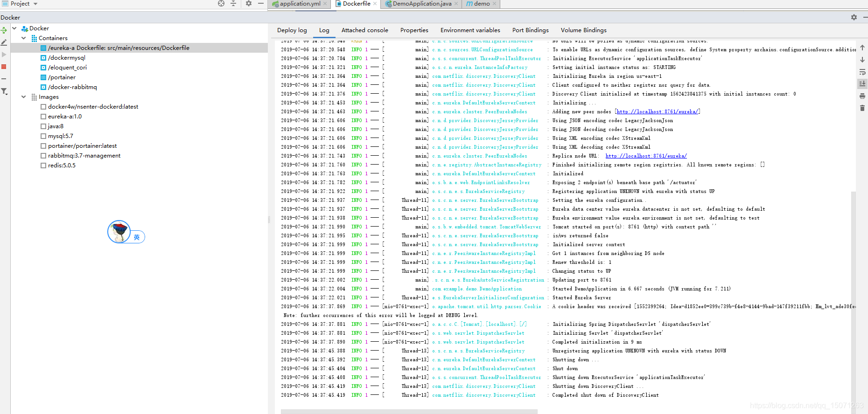Switch to application.yml editor tab
Viewport: 868px width, 414px height.
pyautogui.click(x=300, y=4)
